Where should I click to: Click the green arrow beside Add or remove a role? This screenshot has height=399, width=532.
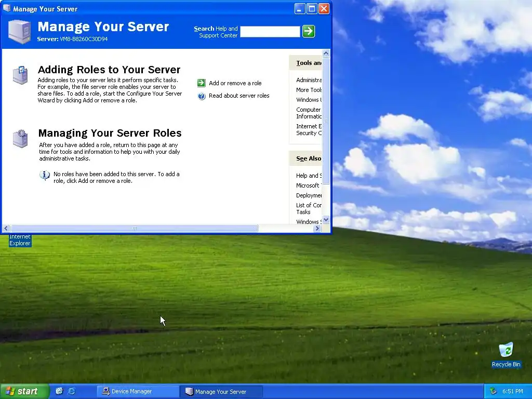click(202, 83)
